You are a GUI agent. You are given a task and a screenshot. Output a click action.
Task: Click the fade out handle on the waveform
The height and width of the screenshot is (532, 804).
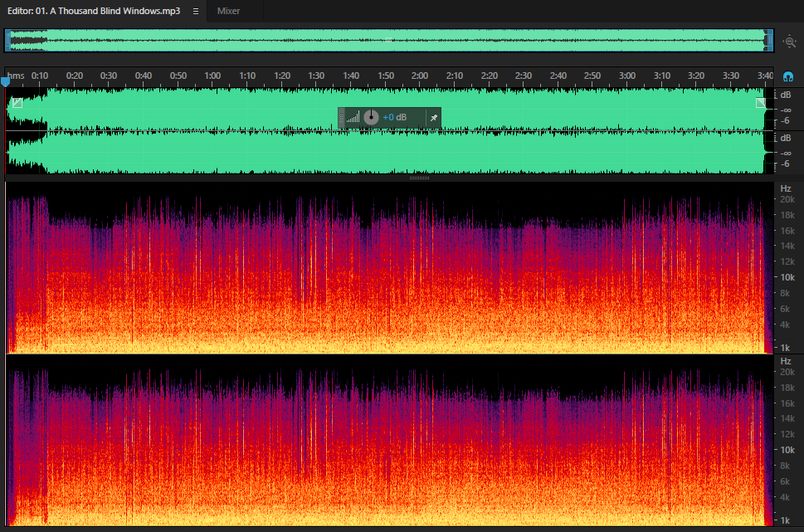tap(761, 103)
